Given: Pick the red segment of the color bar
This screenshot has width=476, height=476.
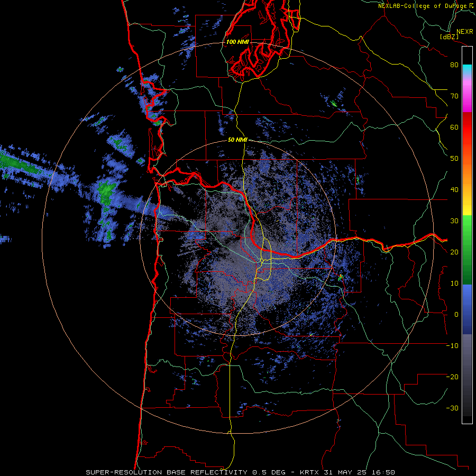Looking at the screenshot, I should coord(467,127).
